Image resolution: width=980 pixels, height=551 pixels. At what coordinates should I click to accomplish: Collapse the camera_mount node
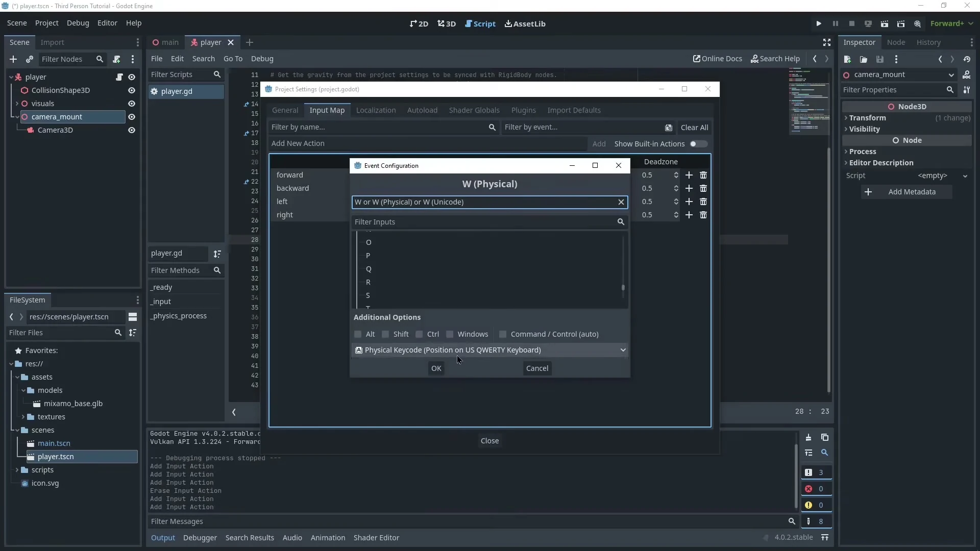coord(17,117)
